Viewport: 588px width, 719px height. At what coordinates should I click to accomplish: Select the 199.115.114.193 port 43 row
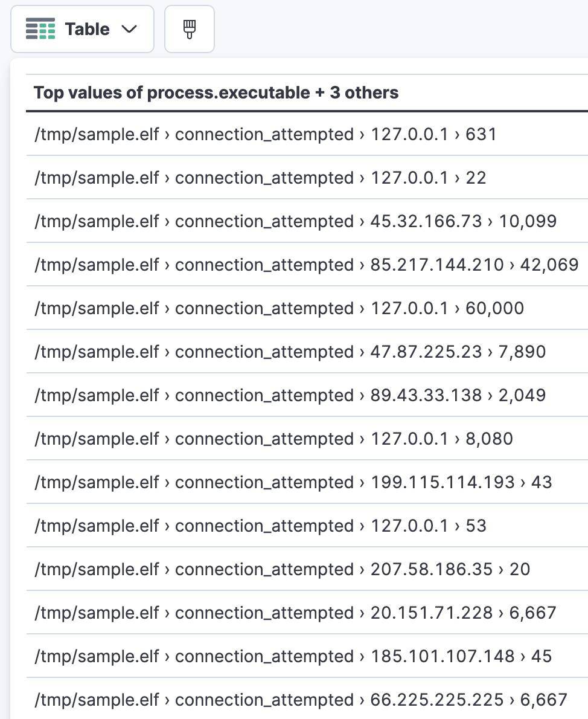pos(293,482)
